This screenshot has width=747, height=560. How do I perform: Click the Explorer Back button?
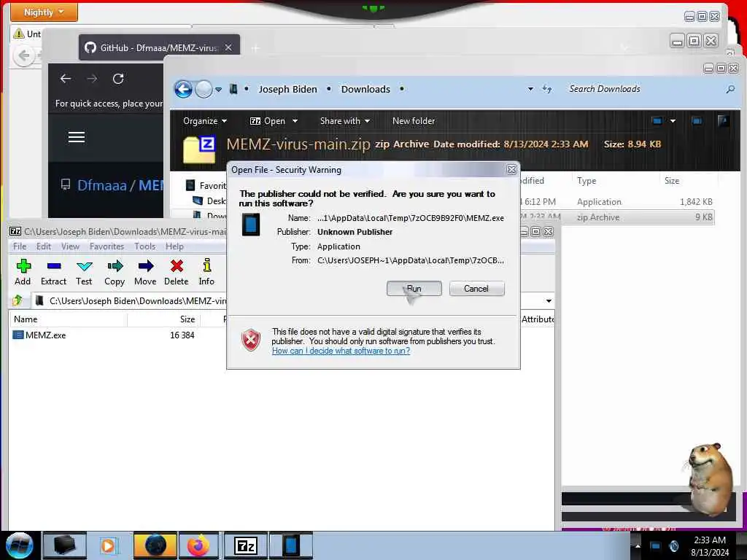[x=183, y=89]
